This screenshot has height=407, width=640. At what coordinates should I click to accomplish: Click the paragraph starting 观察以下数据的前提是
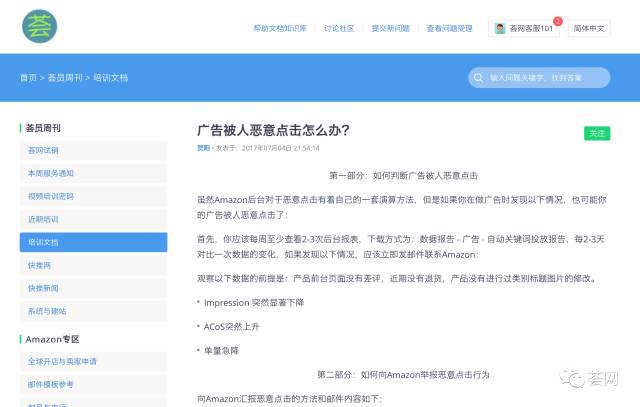[398, 278]
